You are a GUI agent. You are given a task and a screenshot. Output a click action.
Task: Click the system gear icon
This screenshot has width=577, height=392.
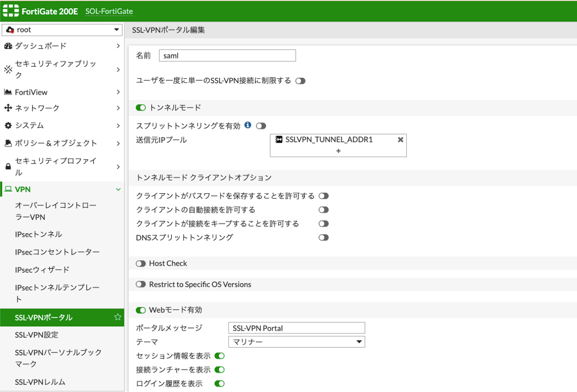click(8, 125)
